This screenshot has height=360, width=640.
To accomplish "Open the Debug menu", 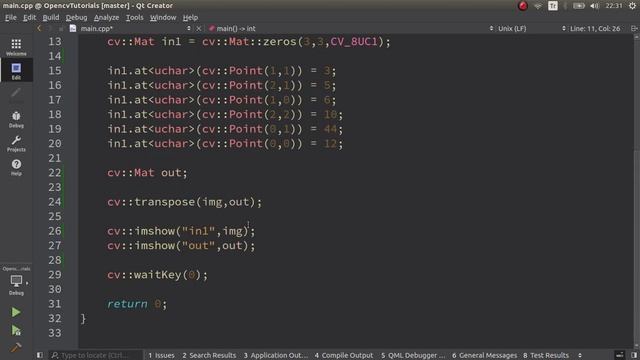I will pos(76,18).
